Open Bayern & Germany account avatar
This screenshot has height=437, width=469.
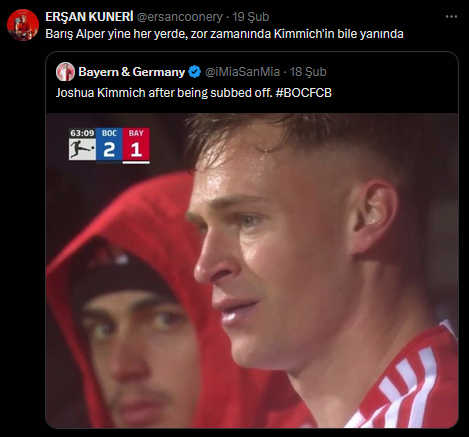click(65, 72)
